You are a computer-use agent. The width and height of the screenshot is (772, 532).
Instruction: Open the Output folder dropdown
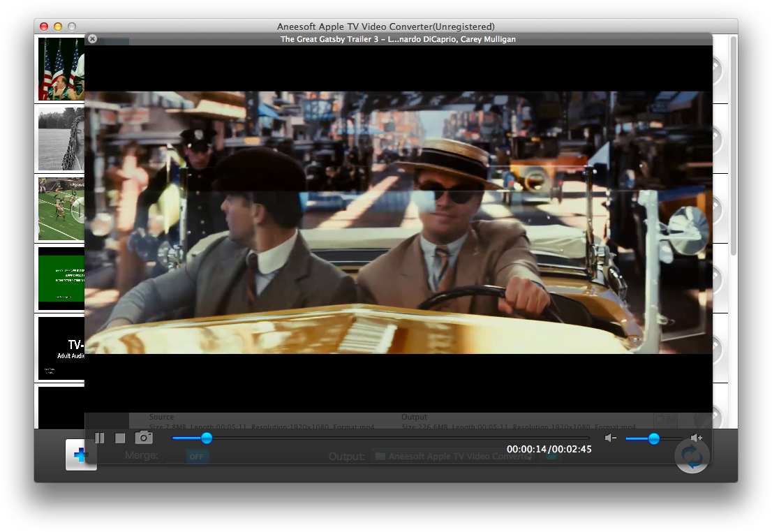tap(452, 457)
